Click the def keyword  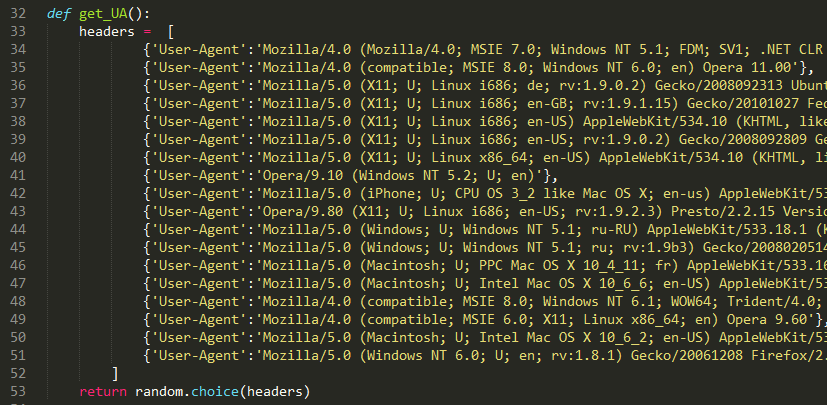coord(58,13)
